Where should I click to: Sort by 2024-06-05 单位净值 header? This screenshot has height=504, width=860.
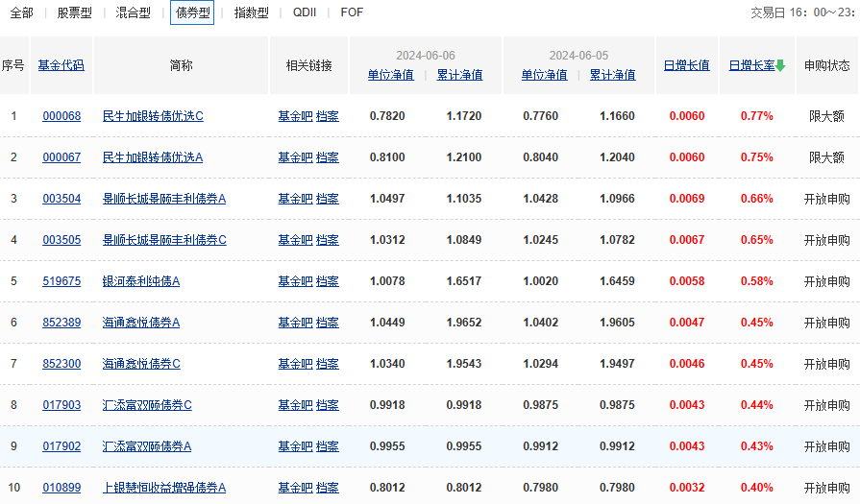(x=544, y=75)
